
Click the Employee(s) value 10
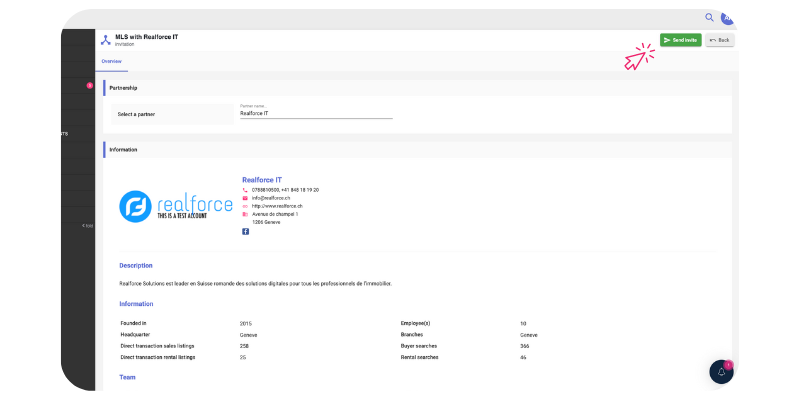click(523, 323)
